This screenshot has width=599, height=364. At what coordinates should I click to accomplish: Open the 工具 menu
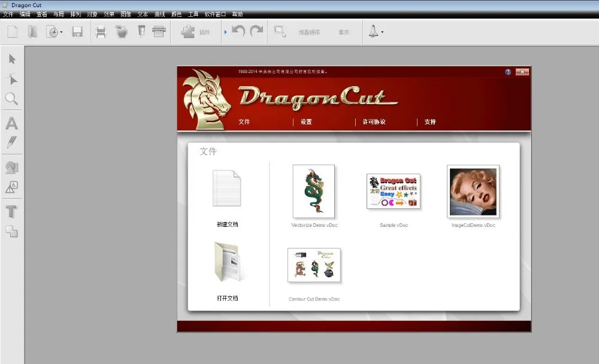tap(193, 14)
